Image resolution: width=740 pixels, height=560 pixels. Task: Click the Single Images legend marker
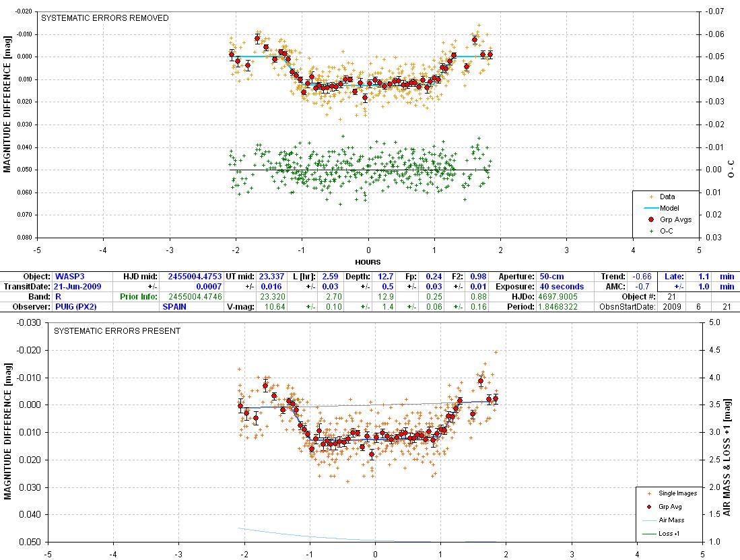point(648,493)
